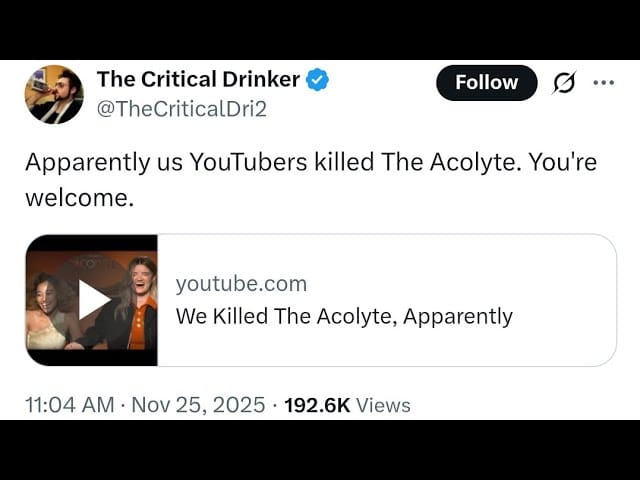The height and width of the screenshot is (480, 640).
Task: Play the video in the link card
Action: pyautogui.click(x=93, y=299)
